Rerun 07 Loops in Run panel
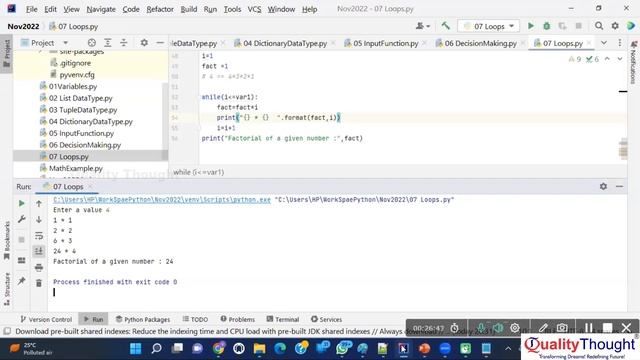This screenshot has width=640, height=360. 22,203
